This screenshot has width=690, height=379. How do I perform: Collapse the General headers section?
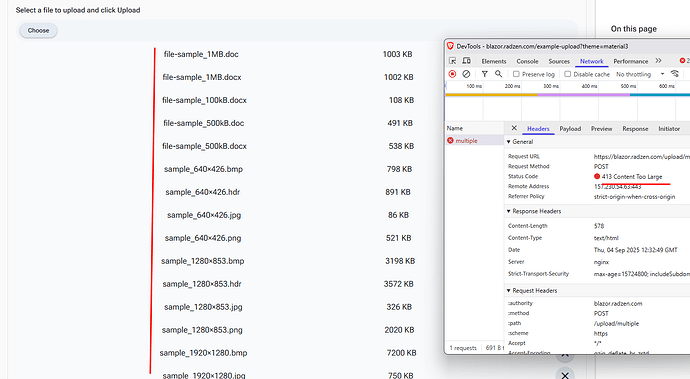point(520,142)
